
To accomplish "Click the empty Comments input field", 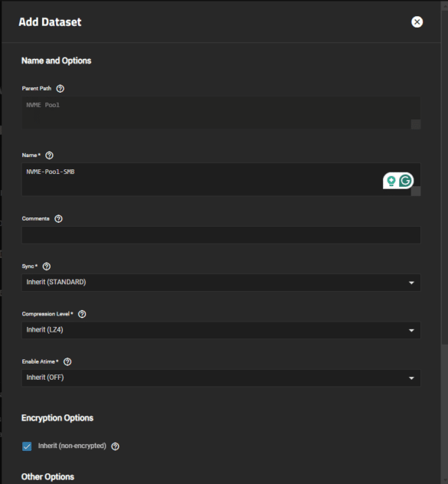I will [221, 235].
